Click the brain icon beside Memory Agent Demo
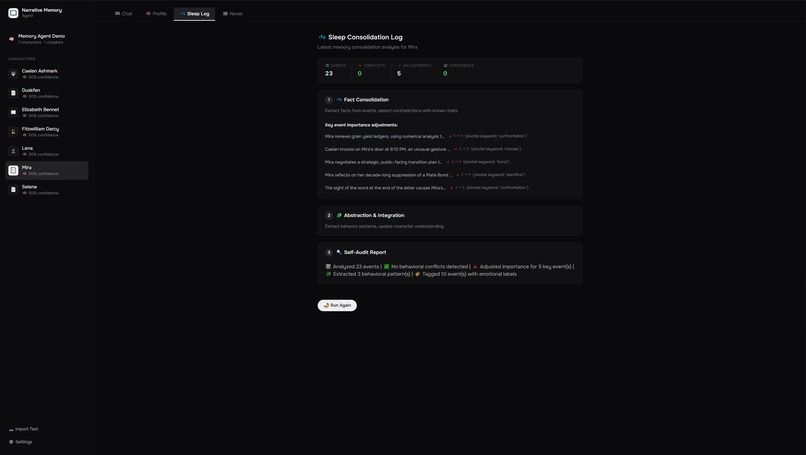 (12, 39)
